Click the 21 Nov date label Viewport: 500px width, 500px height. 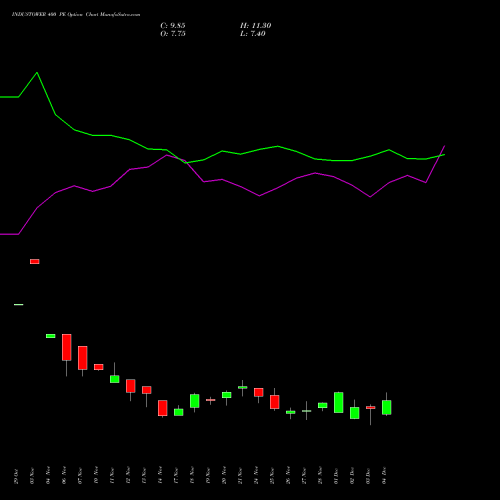(241, 476)
